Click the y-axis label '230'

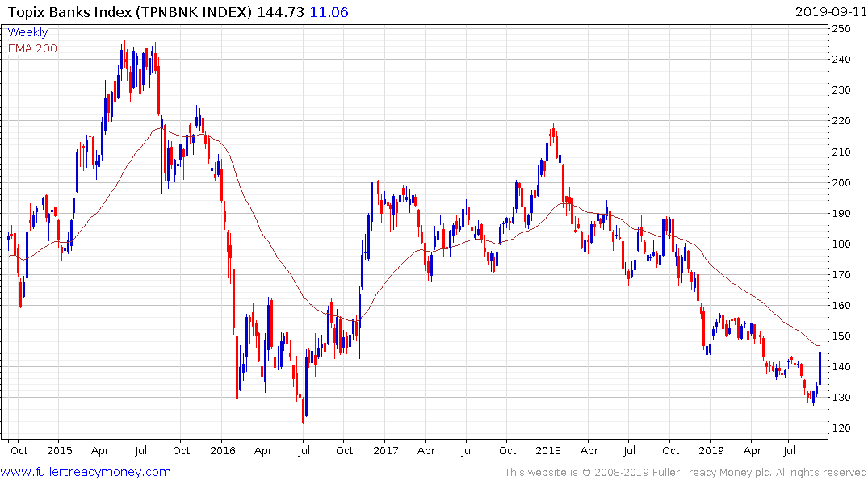(841, 90)
